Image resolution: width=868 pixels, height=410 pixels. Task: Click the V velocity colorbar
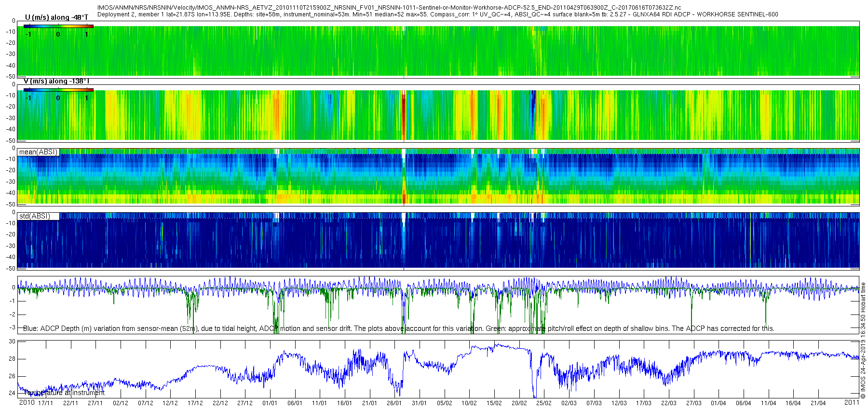58,90
